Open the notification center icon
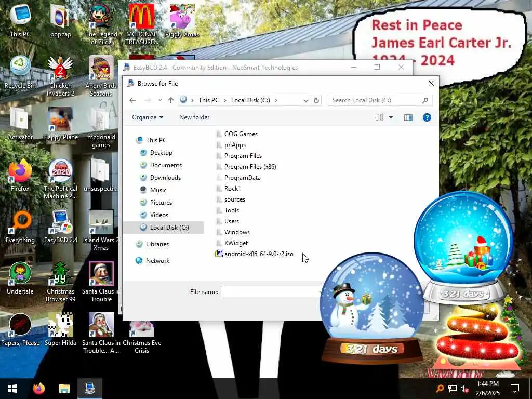 tap(515, 389)
